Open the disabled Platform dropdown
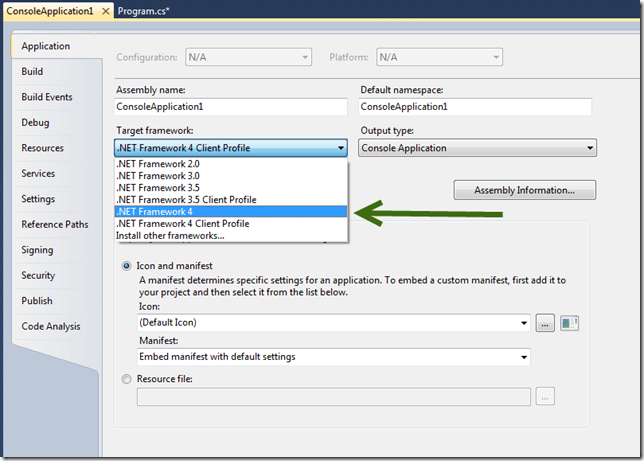 click(439, 57)
